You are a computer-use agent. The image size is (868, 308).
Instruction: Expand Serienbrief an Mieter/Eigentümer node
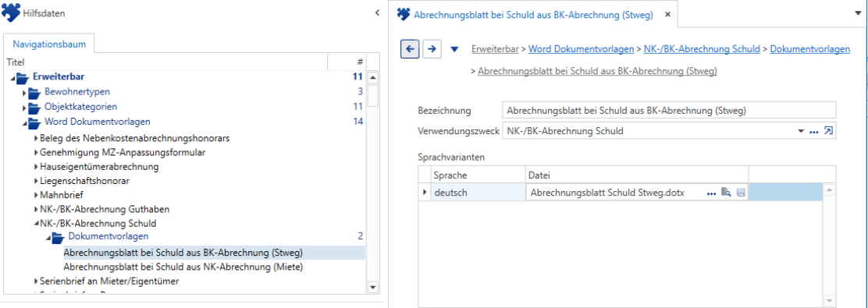(37, 281)
